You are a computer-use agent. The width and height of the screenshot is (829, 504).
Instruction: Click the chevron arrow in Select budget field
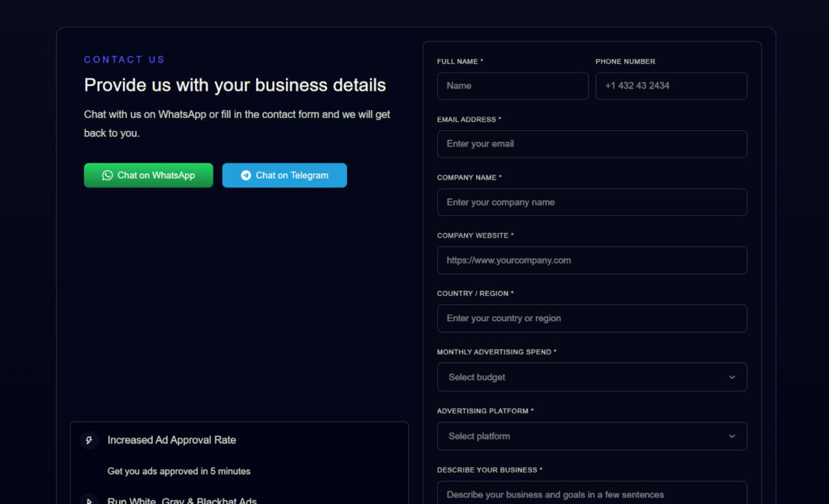point(732,378)
